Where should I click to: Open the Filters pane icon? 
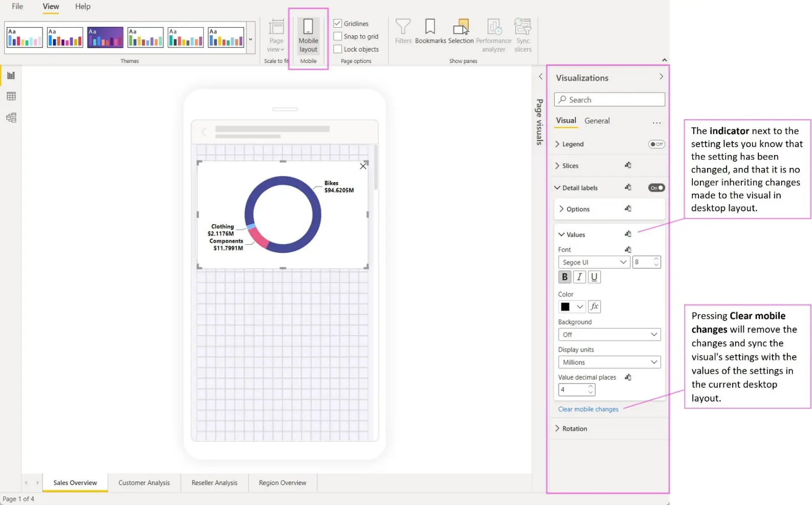coord(403,32)
